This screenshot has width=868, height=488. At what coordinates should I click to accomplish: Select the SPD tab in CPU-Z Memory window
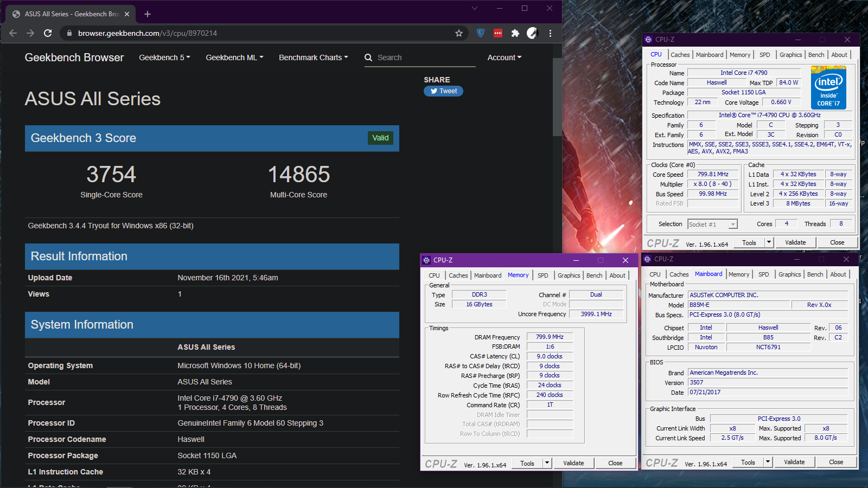tap(542, 275)
